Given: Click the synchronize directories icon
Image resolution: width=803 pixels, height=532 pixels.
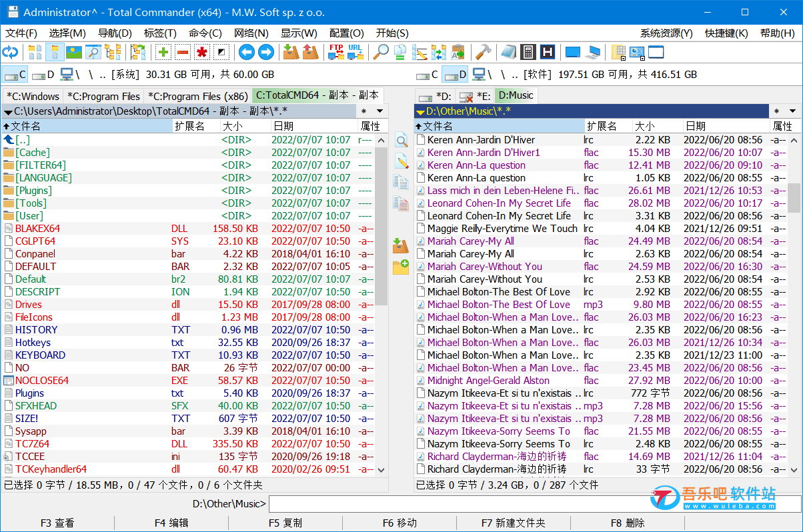Looking at the screenshot, I should [x=439, y=52].
